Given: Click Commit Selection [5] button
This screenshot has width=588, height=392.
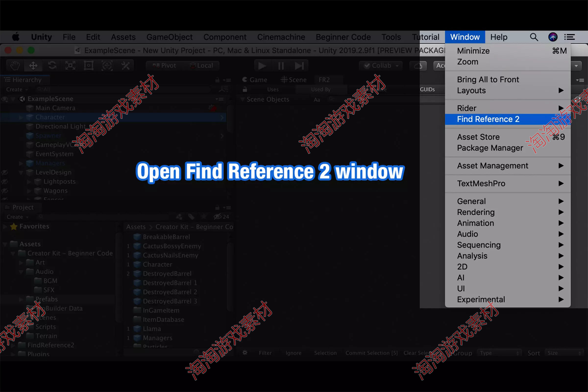Looking at the screenshot, I should pyautogui.click(x=371, y=353).
